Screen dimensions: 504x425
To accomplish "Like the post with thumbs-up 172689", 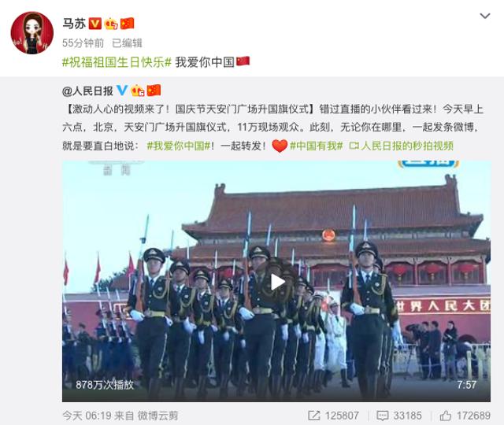I will coord(445,416).
